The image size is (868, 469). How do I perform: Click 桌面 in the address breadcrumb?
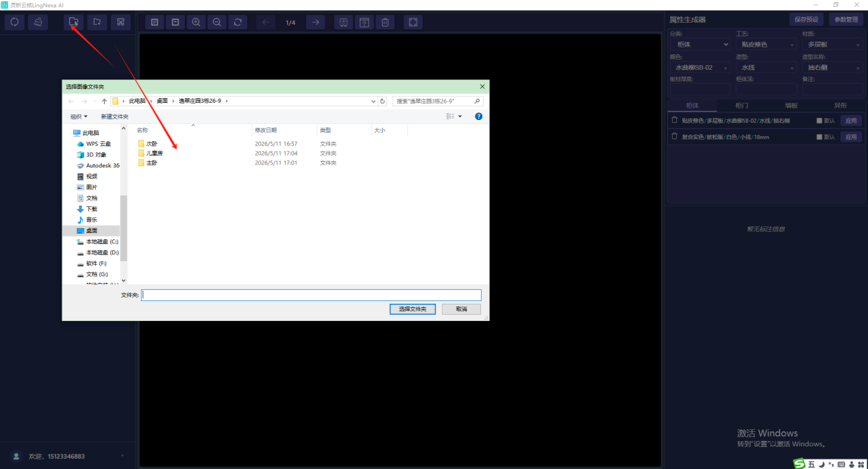click(162, 101)
